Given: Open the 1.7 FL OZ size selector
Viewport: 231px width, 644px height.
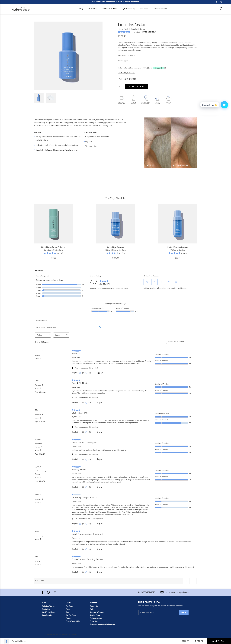Looking at the screenshot, I should 129,79.
